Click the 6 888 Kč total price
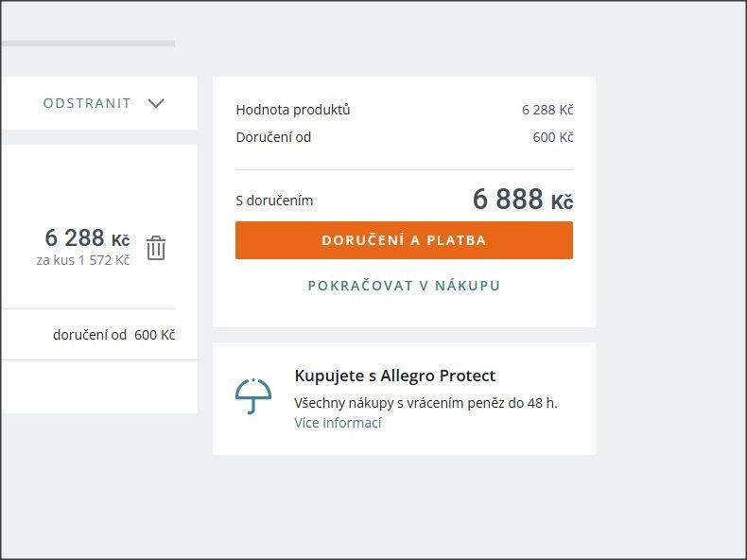 pos(523,200)
